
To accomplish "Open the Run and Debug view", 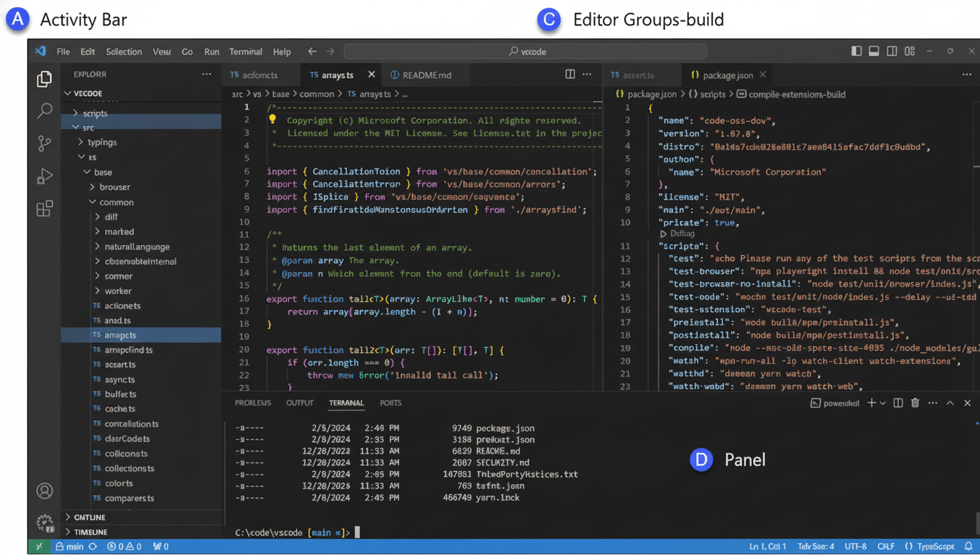I will (x=44, y=176).
